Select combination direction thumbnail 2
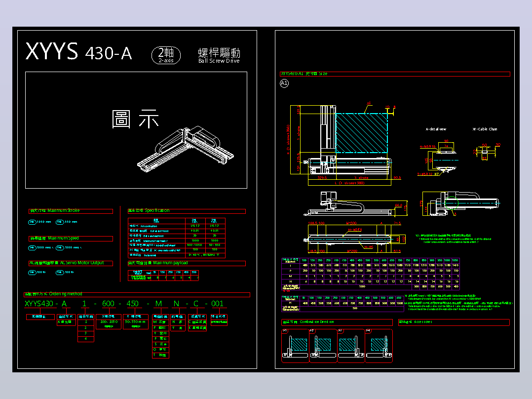Viewport: 532px width, 399px height. [x=323, y=346]
